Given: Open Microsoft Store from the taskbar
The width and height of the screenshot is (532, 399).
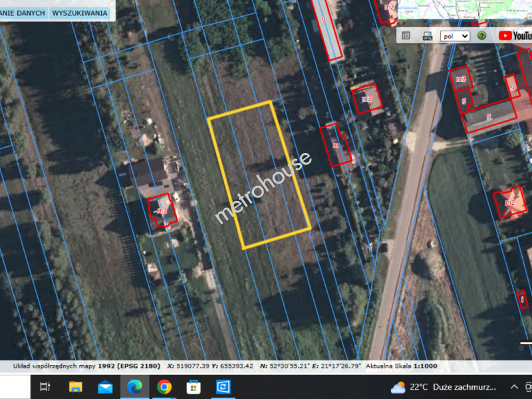Looking at the screenshot, I should pos(194,387).
